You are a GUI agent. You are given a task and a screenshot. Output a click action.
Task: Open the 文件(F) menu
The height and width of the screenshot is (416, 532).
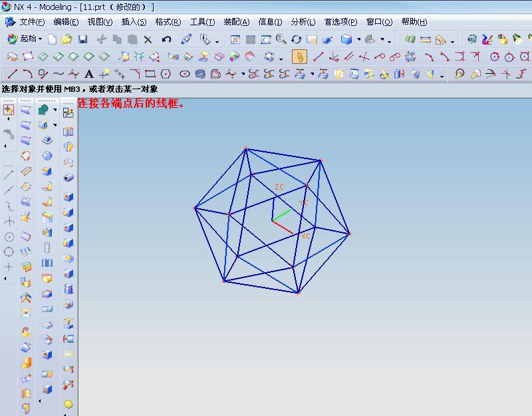[x=32, y=22]
